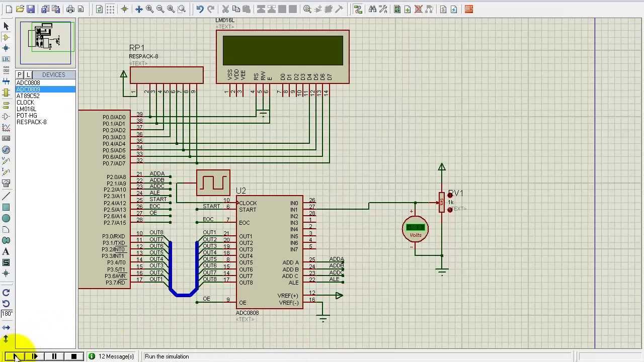
Task: Select the 2D circle drawing tool
Action: (x=6, y=218)
